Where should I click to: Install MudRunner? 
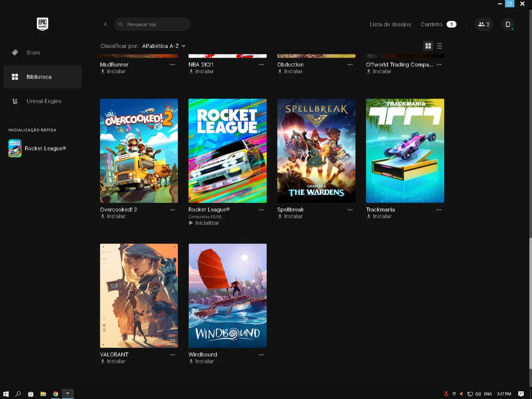113,71
